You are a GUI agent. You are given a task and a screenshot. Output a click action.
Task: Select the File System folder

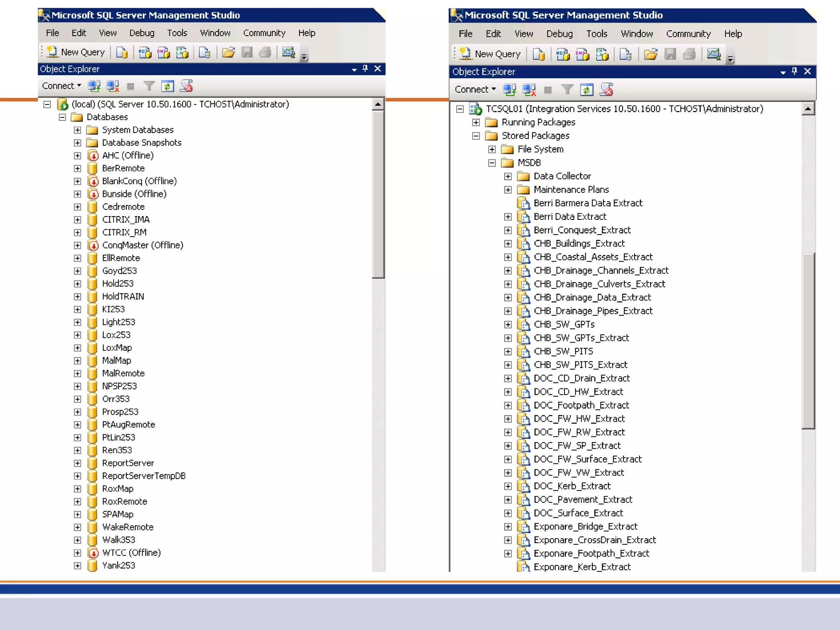click(540, 149)
